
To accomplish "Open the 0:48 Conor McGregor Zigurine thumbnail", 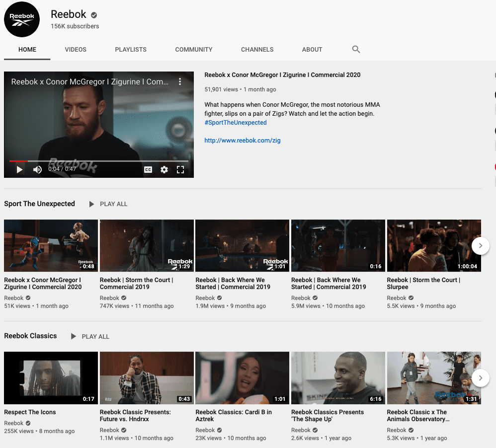I will (51, 246).
